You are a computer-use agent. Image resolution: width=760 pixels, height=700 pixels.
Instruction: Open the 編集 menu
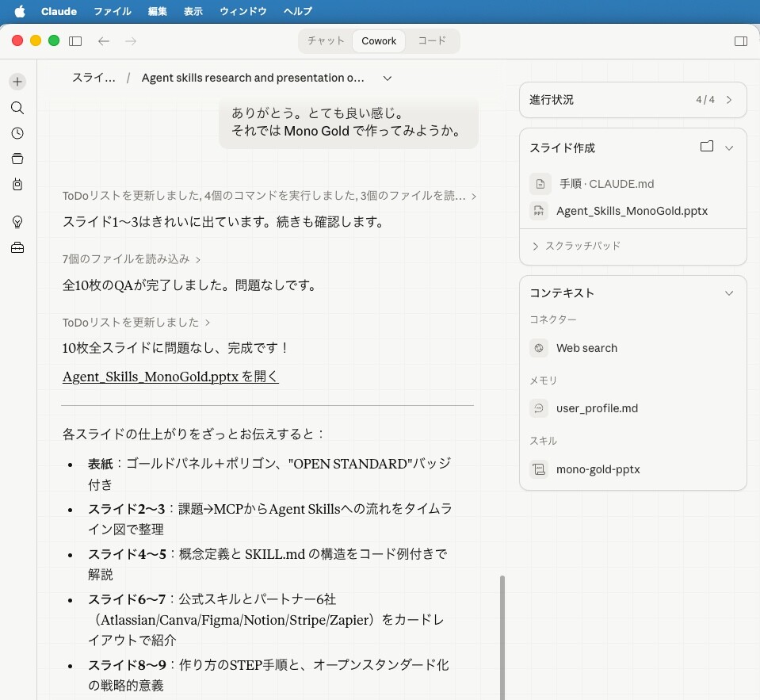158,11
